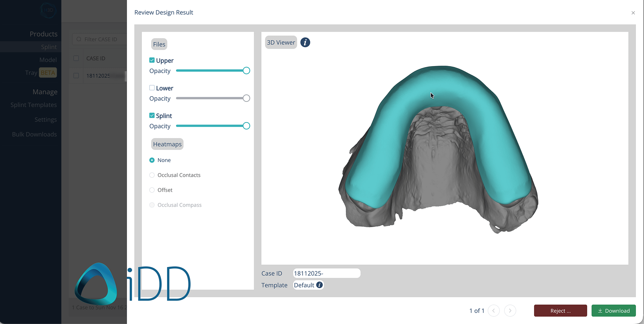Select the None heatmap option
This screenshot has height=324, width=644.
point(152,160)
